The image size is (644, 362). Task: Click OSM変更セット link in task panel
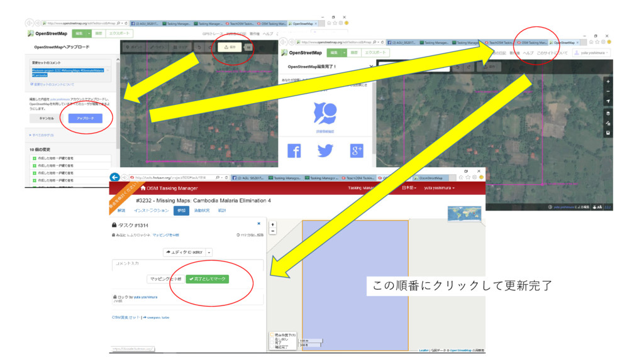point(126,317)
